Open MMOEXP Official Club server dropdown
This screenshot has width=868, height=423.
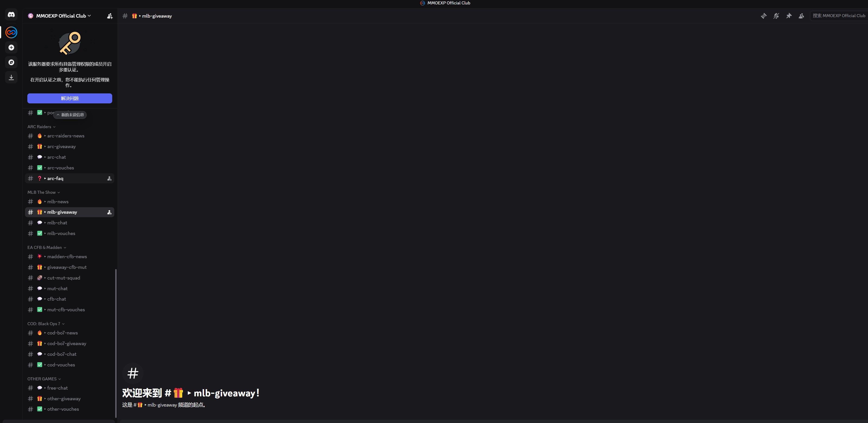point(63,16)
